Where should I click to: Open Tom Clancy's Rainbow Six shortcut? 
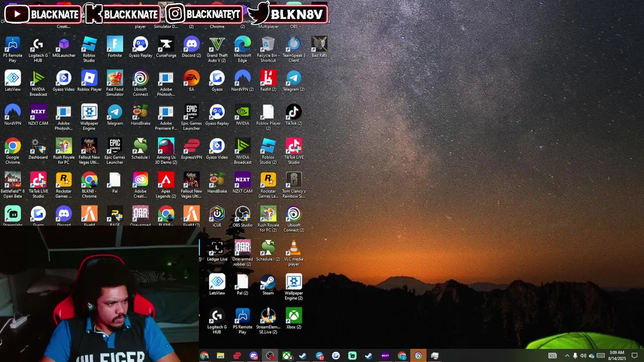294,186
